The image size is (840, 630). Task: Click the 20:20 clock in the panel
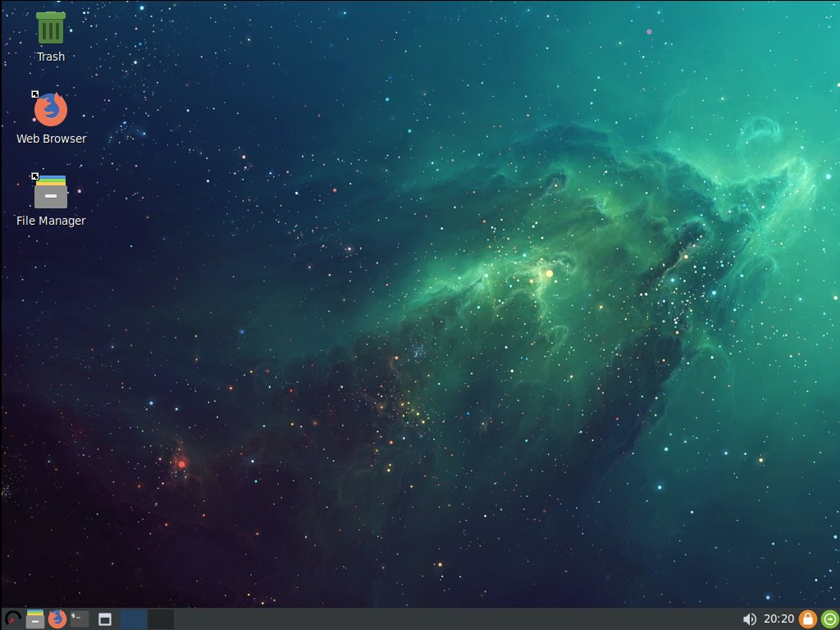tap(778, 619)
